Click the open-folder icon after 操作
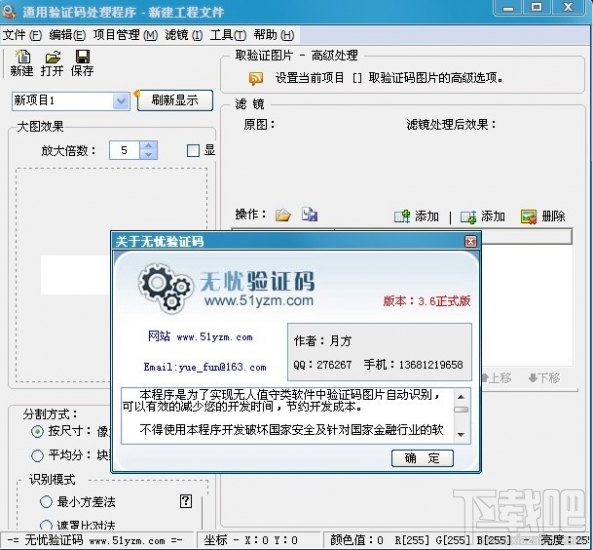 click(x=283, y=215)
